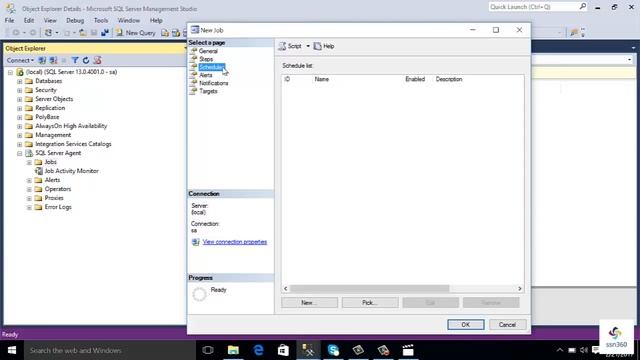The height and width of the screenshot is (360, 640).
Task: Open the Debug menu
Action: point(75,20)
